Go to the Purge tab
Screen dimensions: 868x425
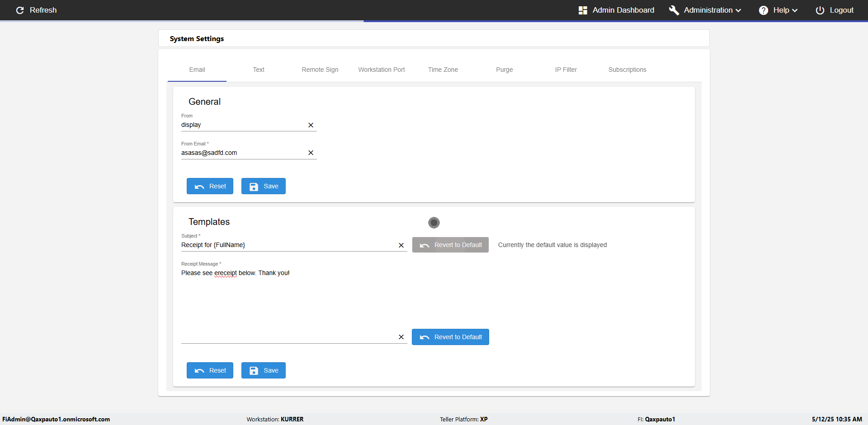pyautogui.click(x=505, y=70)
